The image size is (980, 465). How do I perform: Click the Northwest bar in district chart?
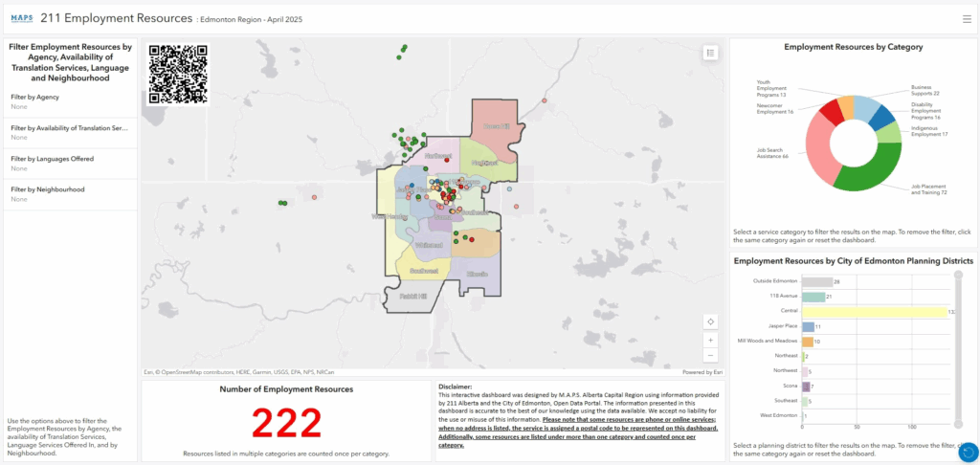click(804, 371)
